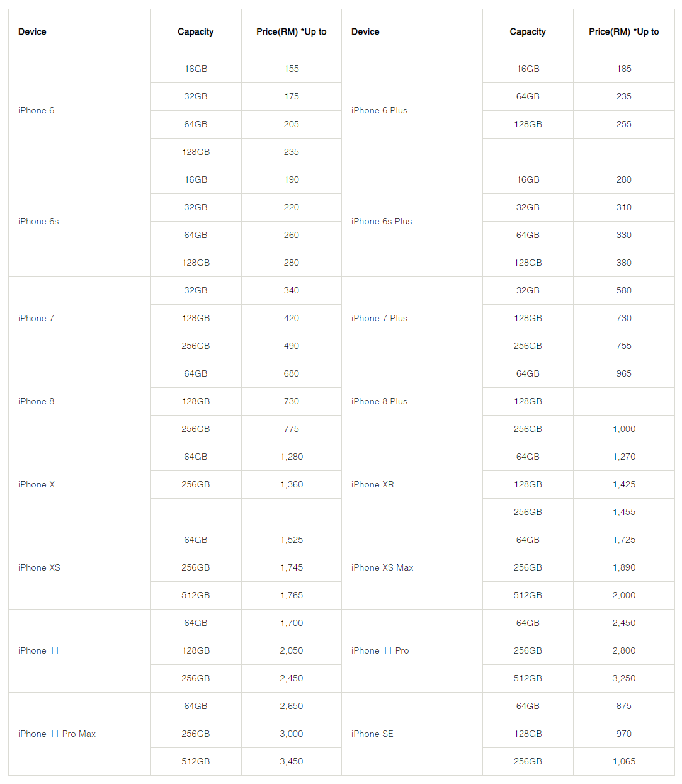Click the 2,000 price for XS Max
682x784 pixels.
pyautogui.click(x=623, y=595)
